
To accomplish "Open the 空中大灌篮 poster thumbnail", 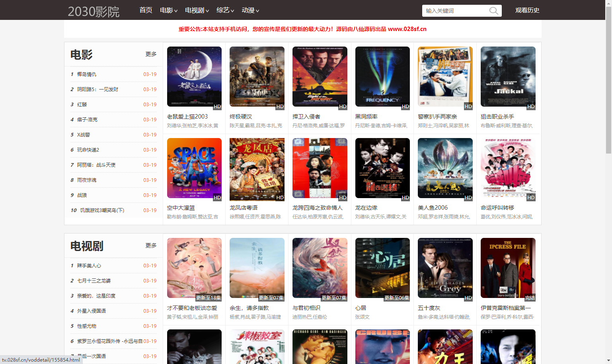I will (194, 168).
